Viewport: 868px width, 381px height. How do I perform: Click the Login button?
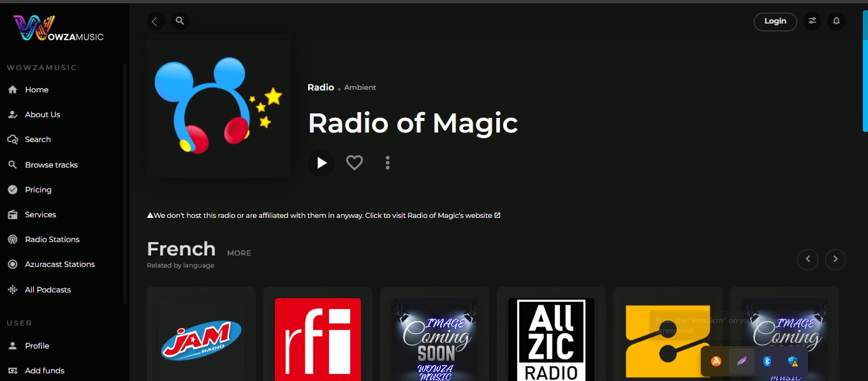tap(775, 21)
